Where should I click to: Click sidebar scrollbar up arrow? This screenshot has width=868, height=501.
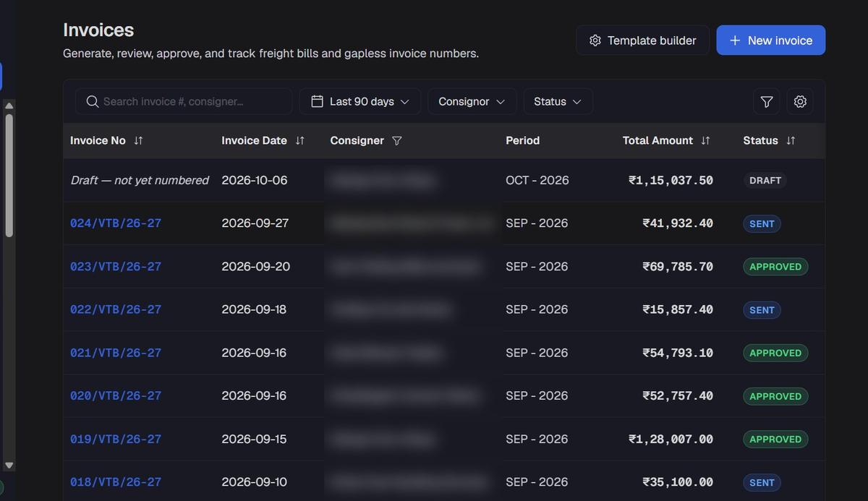9,106
